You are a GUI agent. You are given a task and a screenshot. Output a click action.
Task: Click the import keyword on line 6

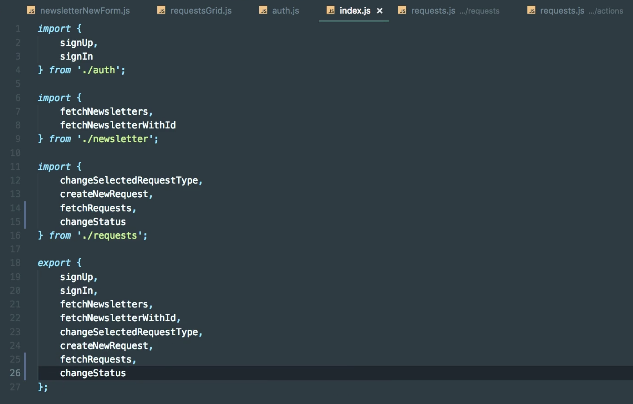coord(54,98)
